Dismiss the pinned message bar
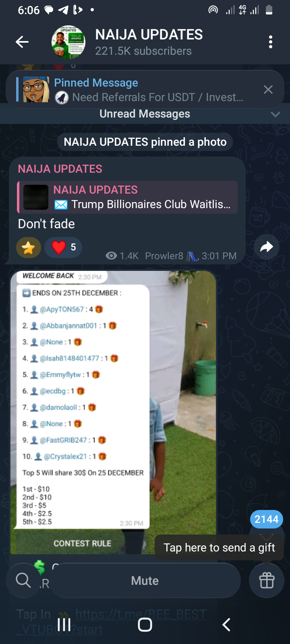This screenshot has width=290, height=644. click(x=268, y=89)
